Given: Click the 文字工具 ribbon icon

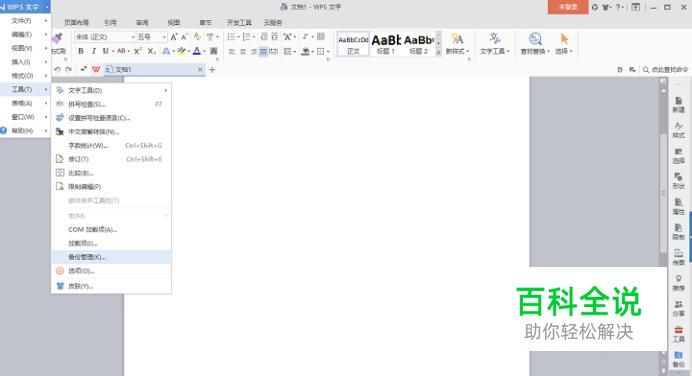Looking at the screenshot, I should point(495,39).
